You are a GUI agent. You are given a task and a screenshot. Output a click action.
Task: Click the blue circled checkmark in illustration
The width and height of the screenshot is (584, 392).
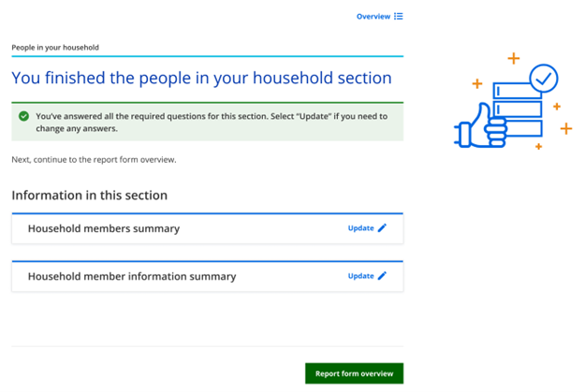click(543, 78)
